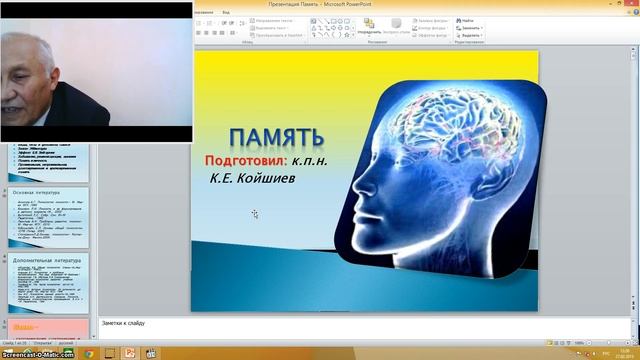Apply bulleted list formatting

click(199, 23)
